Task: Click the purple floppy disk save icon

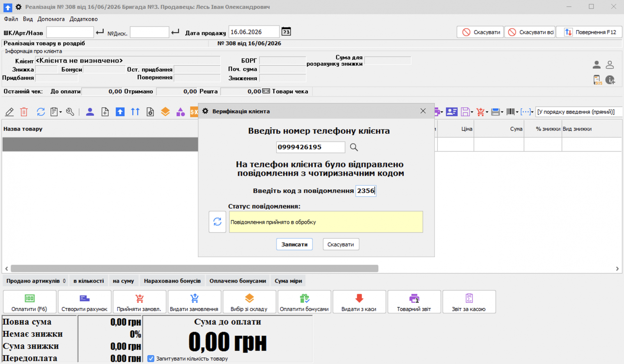Action: pyautogui.click(x=465, y=112)
